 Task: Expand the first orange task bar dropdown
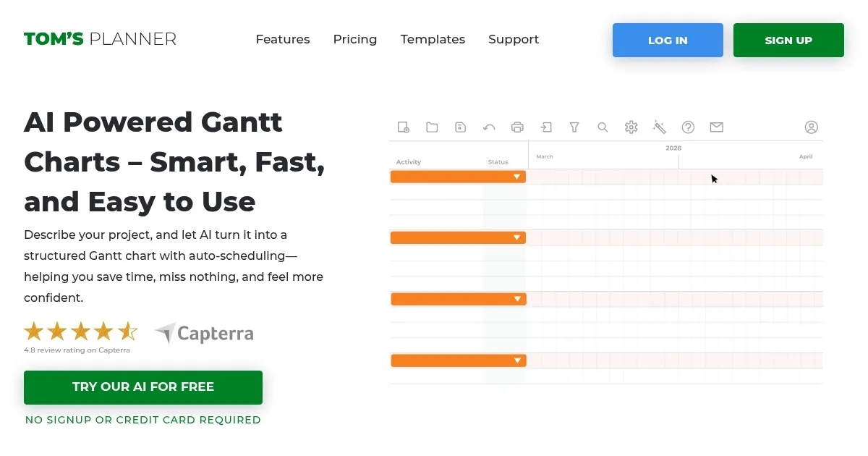(x=517, y=177)
